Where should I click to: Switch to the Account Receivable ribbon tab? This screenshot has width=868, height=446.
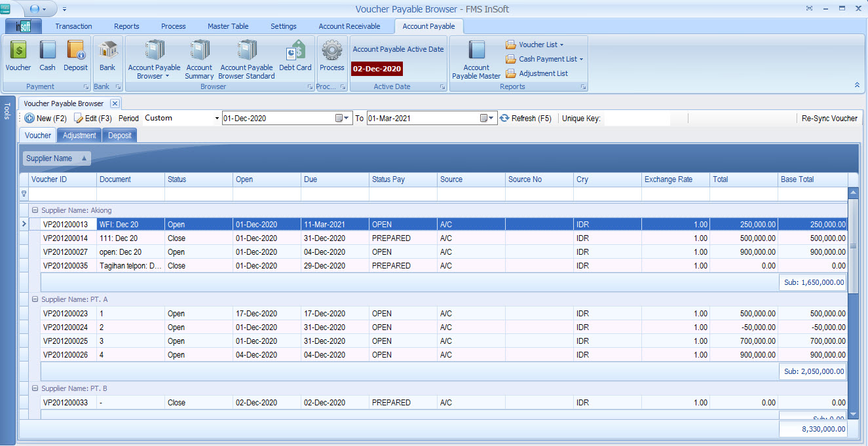point(349,26)
